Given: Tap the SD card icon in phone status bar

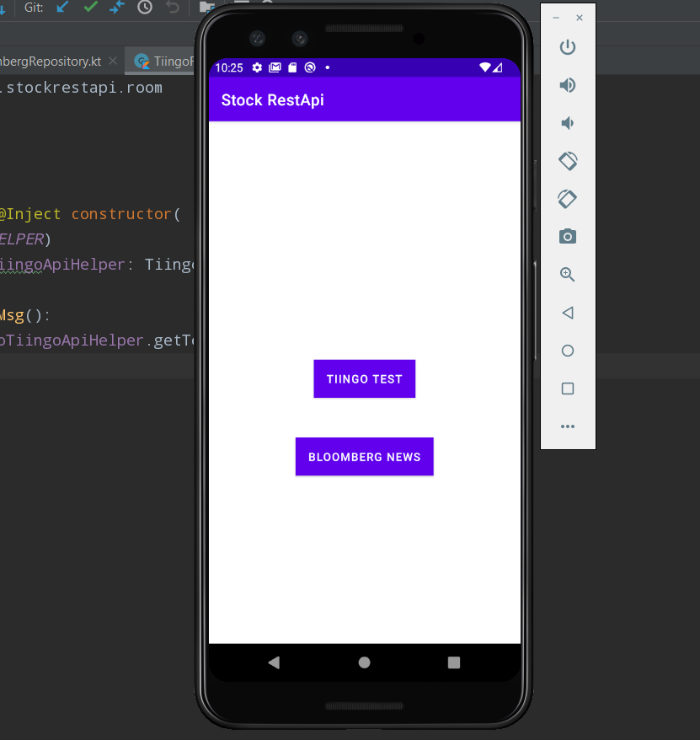Looking at the screenshot, I should [292, 67].
